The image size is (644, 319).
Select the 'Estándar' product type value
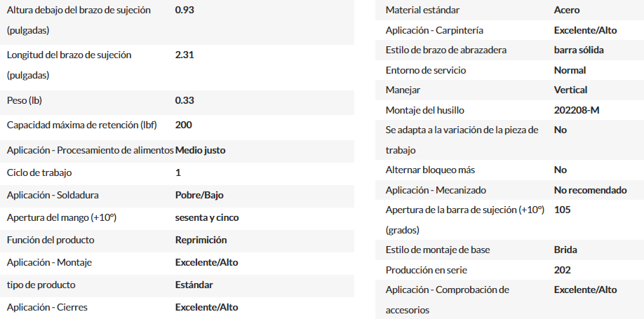[194, 285]
